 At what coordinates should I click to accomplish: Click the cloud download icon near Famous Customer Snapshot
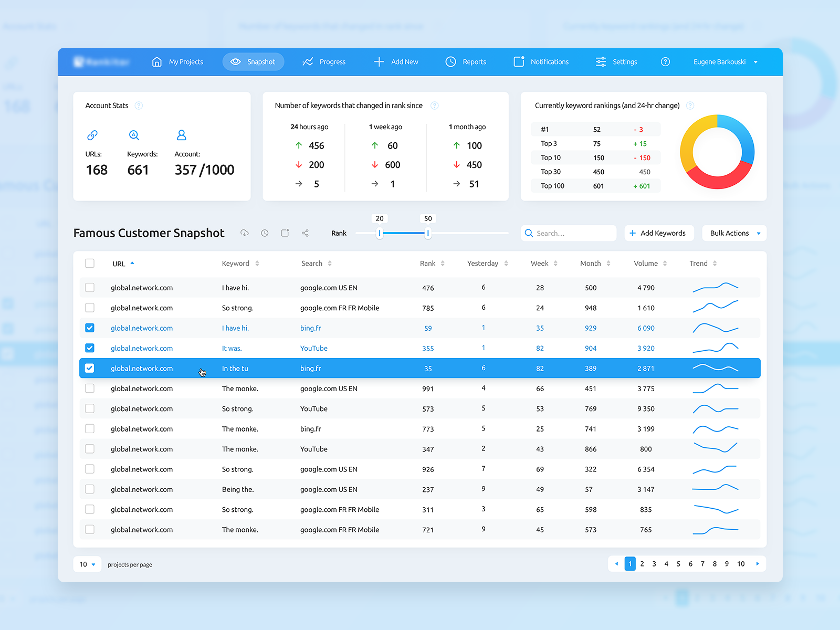pyautogui.click(x=244, y=233)
